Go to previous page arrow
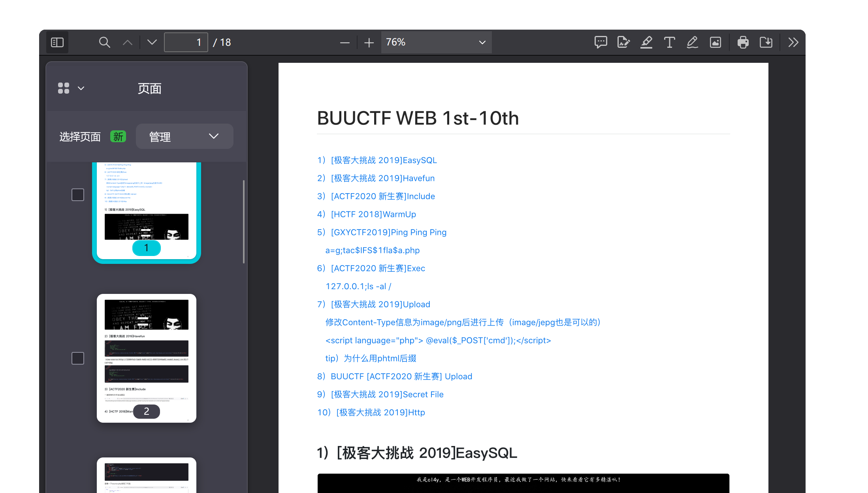Screen dimensions: 868x493 point(128,42)
